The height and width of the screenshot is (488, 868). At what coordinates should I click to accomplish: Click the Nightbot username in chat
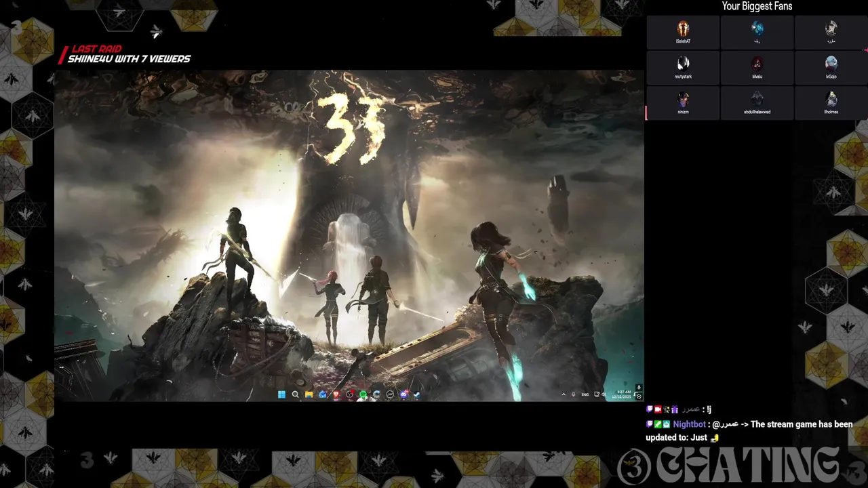[x=689, y=424]
